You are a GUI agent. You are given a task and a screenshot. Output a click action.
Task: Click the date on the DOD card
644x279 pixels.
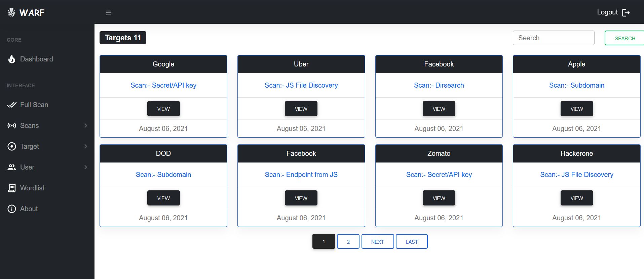tap(163, 218)
